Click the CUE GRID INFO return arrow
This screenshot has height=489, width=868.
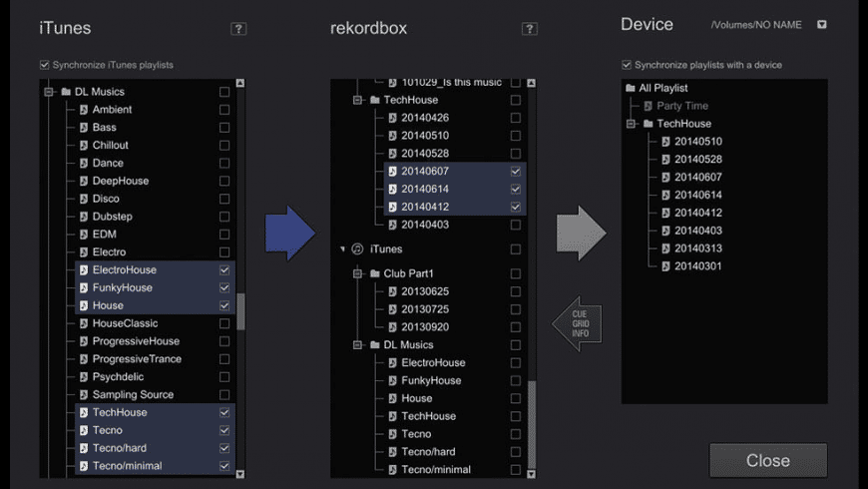[578, 324]
